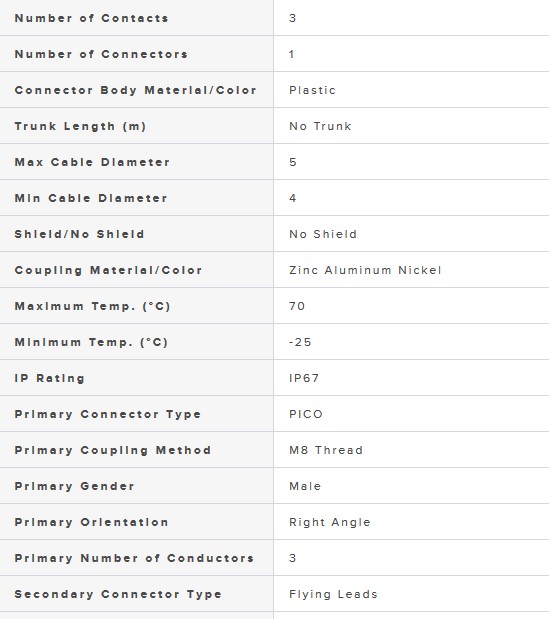Select the -25 minimum temperature value
The image size is (549, 619).
pyautogui.click(x=300, y=342)
